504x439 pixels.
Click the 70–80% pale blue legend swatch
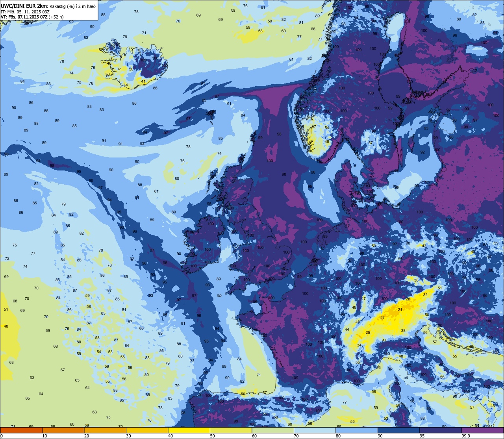315,430
